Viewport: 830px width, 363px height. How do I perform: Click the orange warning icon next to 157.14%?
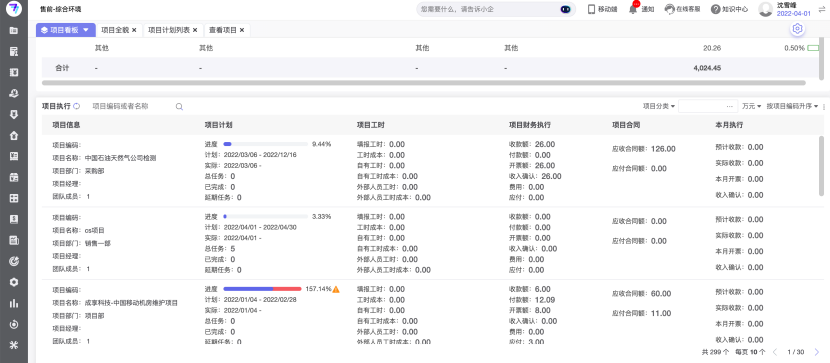pos(336,289)
